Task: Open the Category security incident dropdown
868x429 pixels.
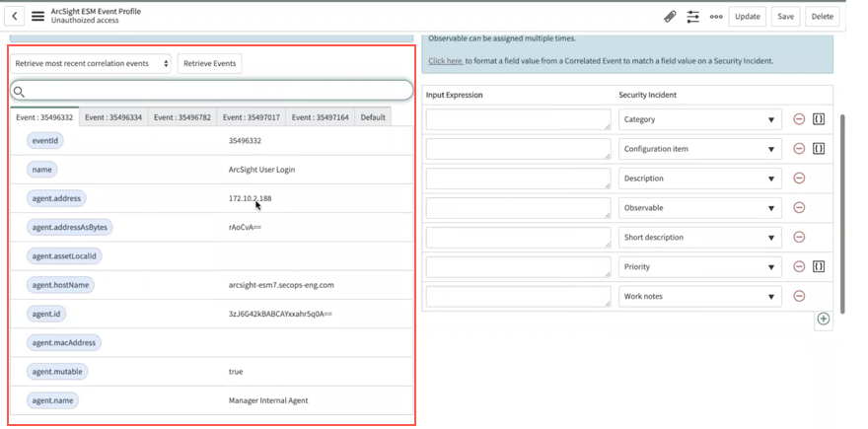Action: 699,119
